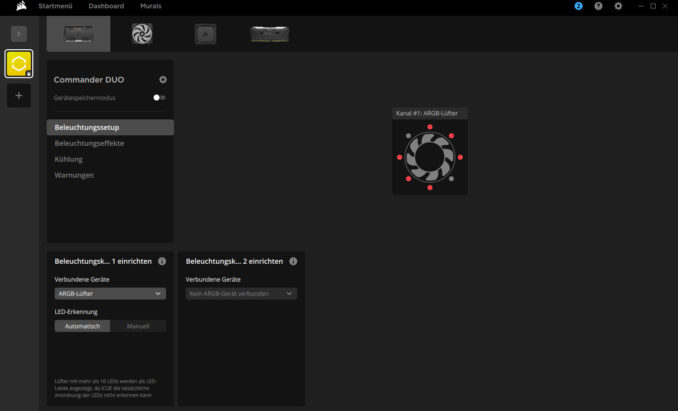Show info for Beleuchtungskanal 2 einrichten
678x411 pixels.
tap(293, 261)
